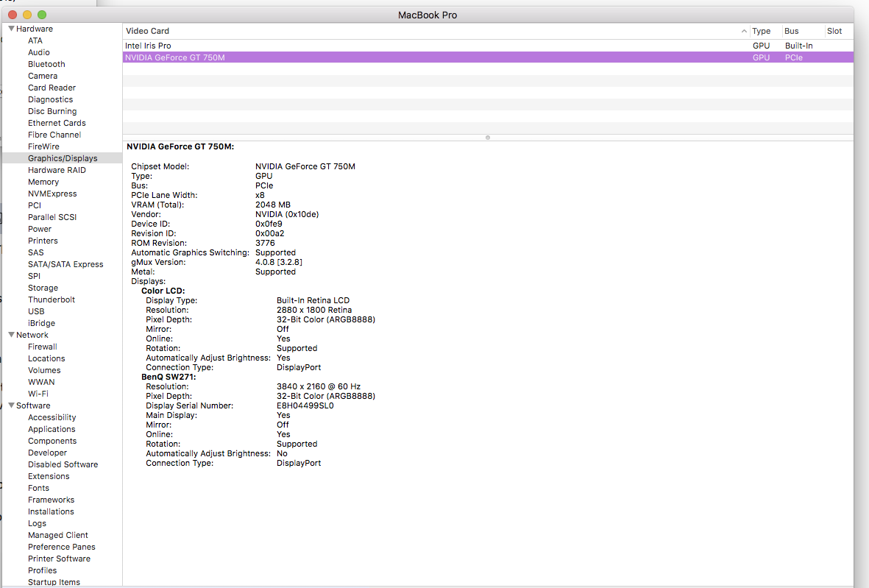Select Ethernet Cards entry

(57, 123)
